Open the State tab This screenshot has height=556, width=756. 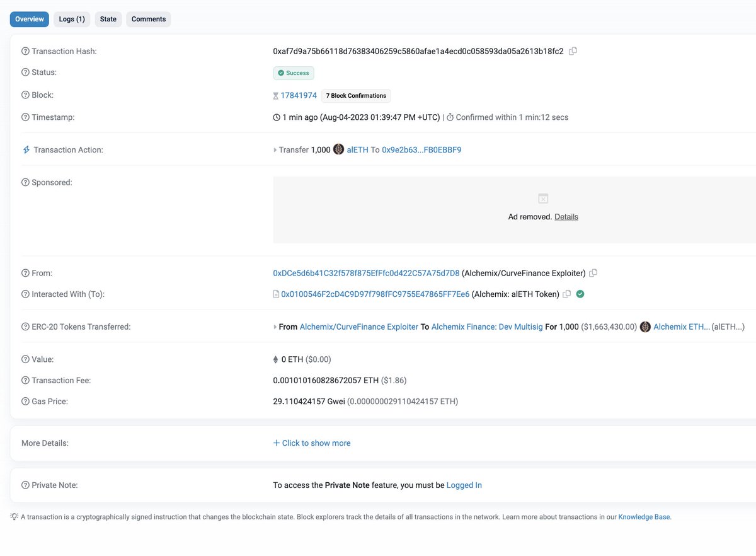coord(108,19)
